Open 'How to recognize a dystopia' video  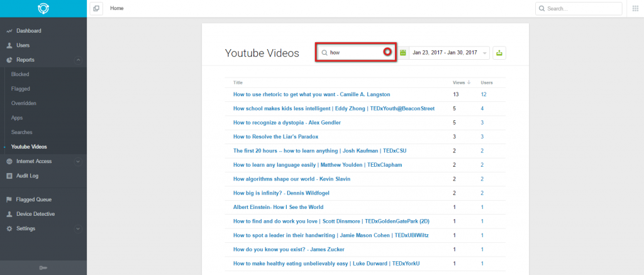287,123
